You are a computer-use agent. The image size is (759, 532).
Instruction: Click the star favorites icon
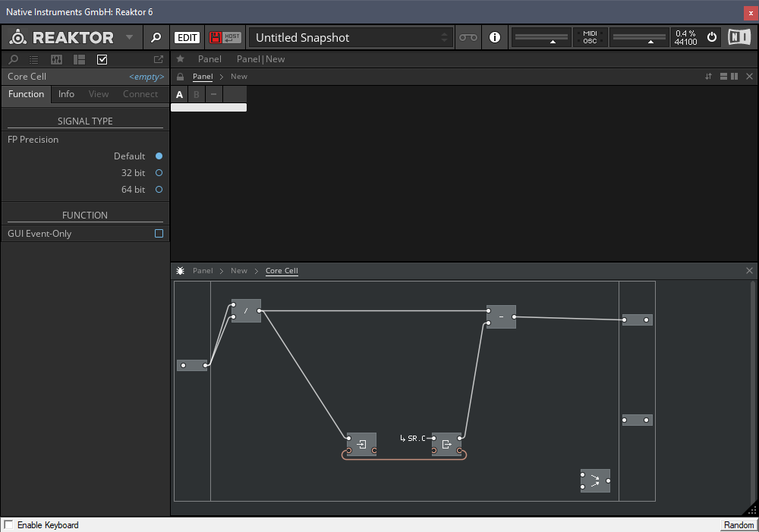click(x=181, y=59)
